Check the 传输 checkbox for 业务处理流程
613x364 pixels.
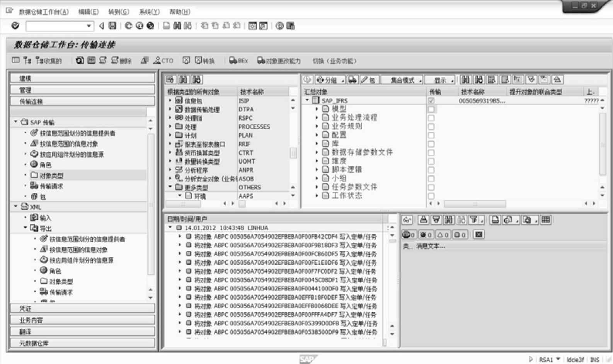pyautogui.click(x=431, y=118)
